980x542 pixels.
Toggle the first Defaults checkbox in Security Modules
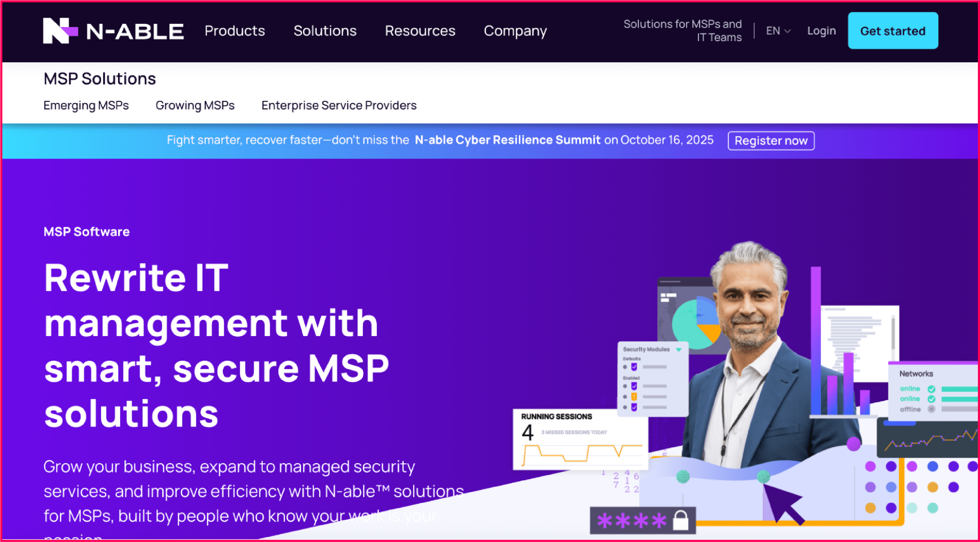(634, 367)
